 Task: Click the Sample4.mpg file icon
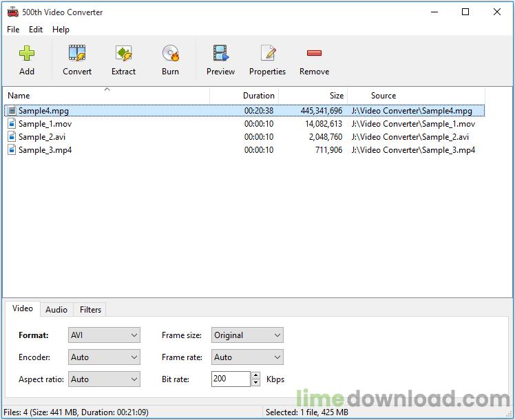pyautogui.click(x=12, y=111)
